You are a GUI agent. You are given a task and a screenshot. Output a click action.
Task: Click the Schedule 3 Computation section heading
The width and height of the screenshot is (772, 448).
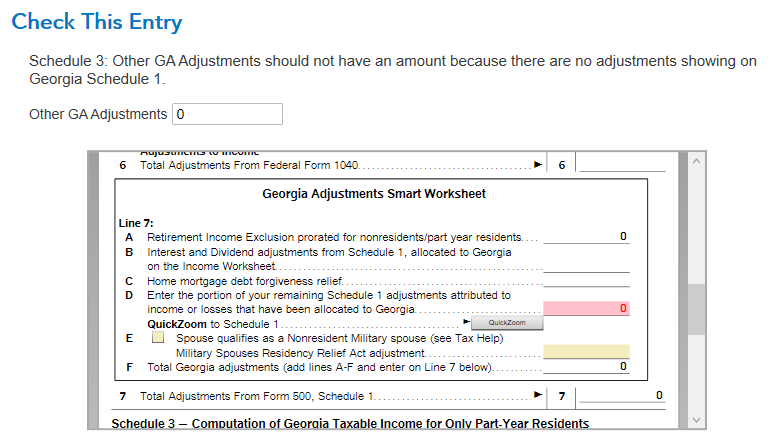tap(350, 423)
